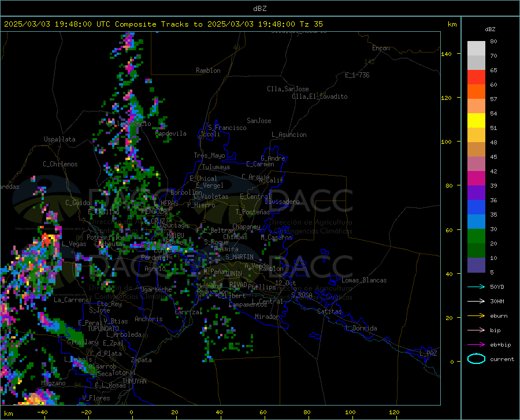Click the yellow 51 dBZ color swatch
This screenshot has width=520, height=420.
476,121
